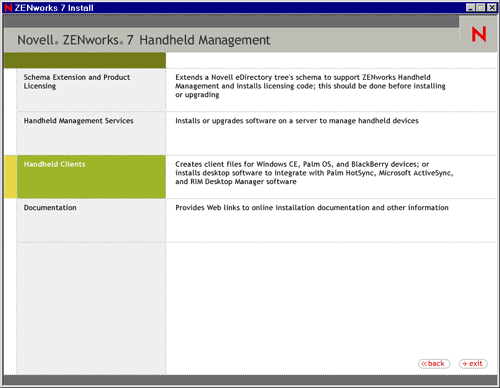Click text 'Creates client files for Windows CE'

pyautogui.click(x=237, y=164)
